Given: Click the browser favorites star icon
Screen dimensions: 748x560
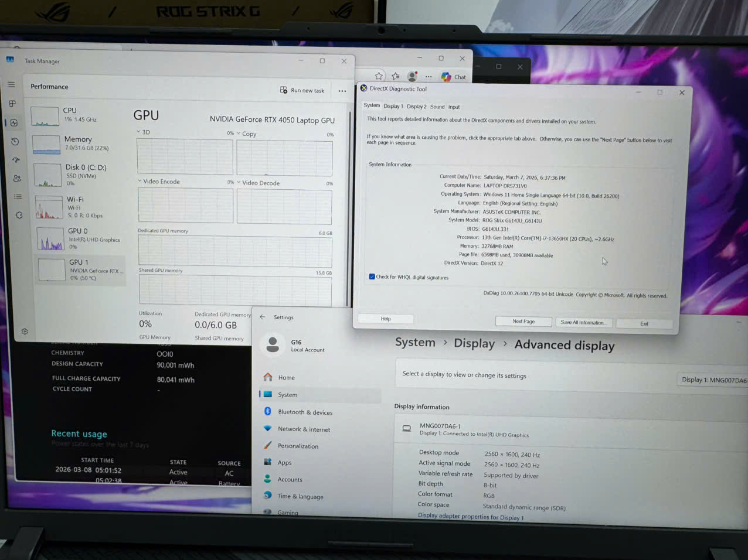Looking at the screenshot, I should pos(379,76).
